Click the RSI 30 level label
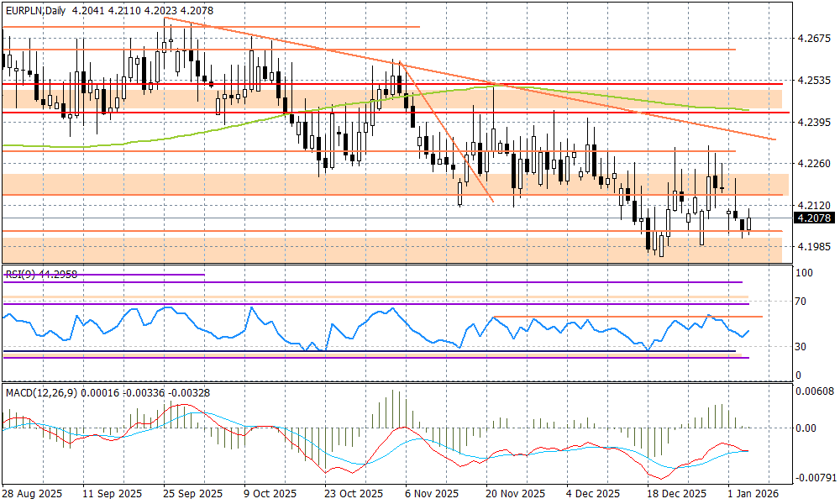 (x=802, y=346)
